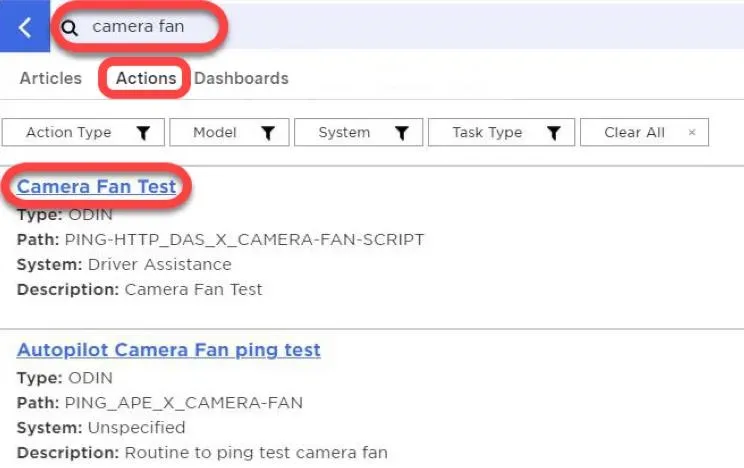Expand the Task Type filter dropdown
Viewport: 744px width, 468px height.
click(501, 132)
